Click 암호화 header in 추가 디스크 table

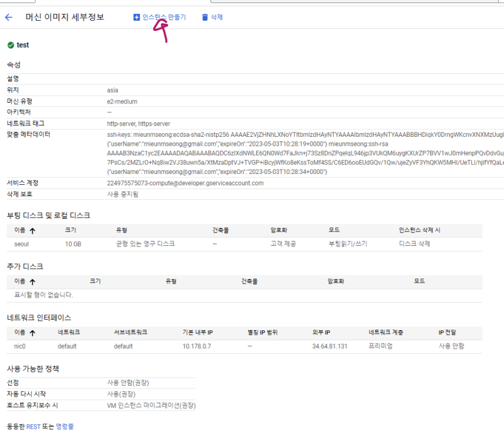pos(337,281)
